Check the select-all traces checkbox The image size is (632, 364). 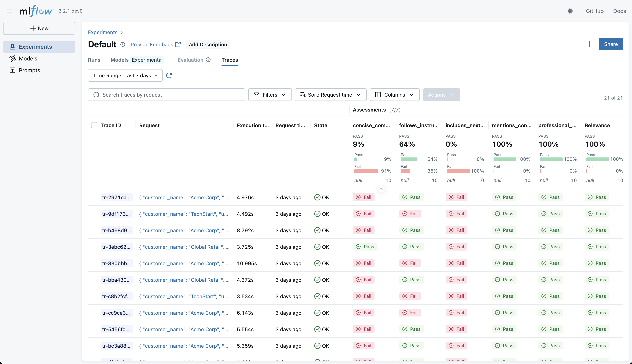point(94,125)
